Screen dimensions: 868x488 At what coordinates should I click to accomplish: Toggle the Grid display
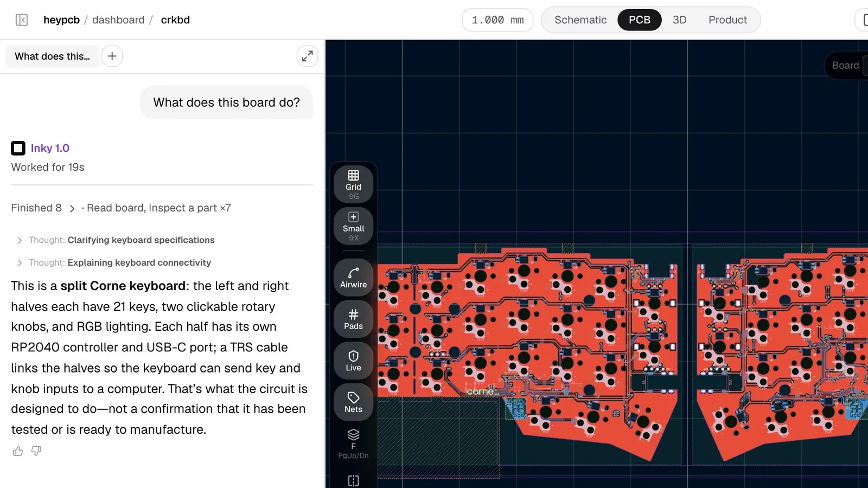coord(353,184)
